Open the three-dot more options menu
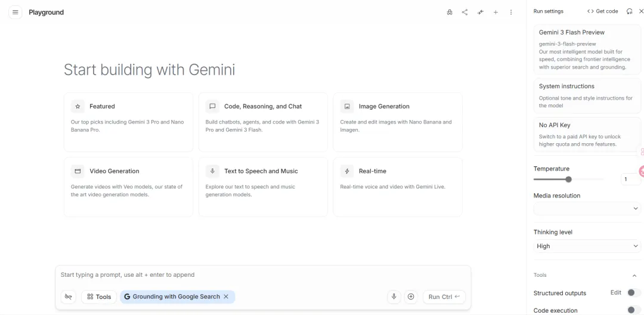Image resolution: width=644 pixels, height=315 pixels. coord(511,12)
